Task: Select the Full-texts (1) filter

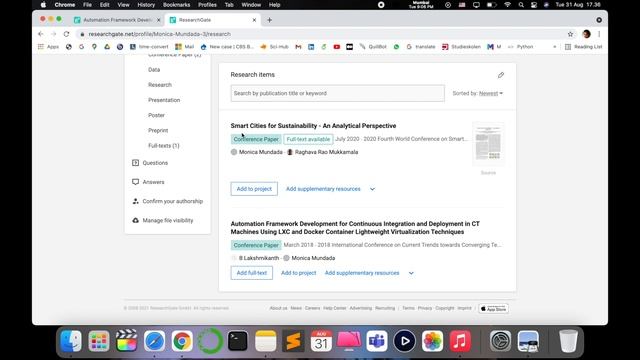Action: (x=164, y=146)
